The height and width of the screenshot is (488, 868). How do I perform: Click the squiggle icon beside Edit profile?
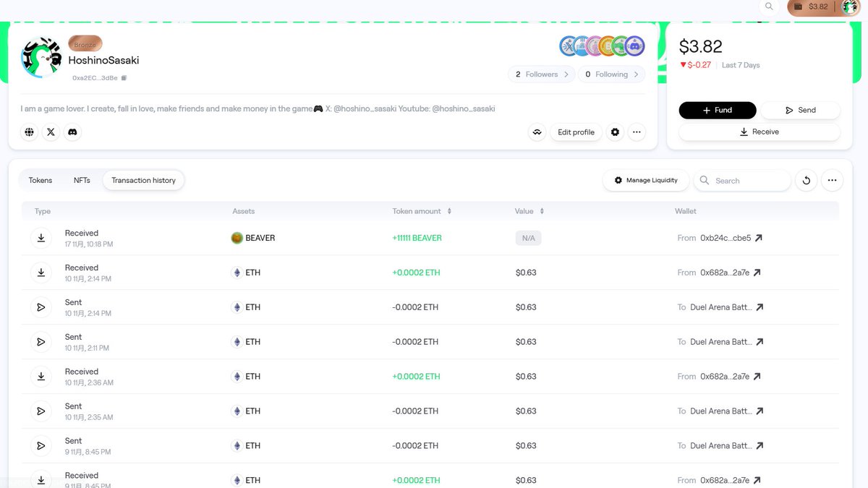click(x=537, y=132)
